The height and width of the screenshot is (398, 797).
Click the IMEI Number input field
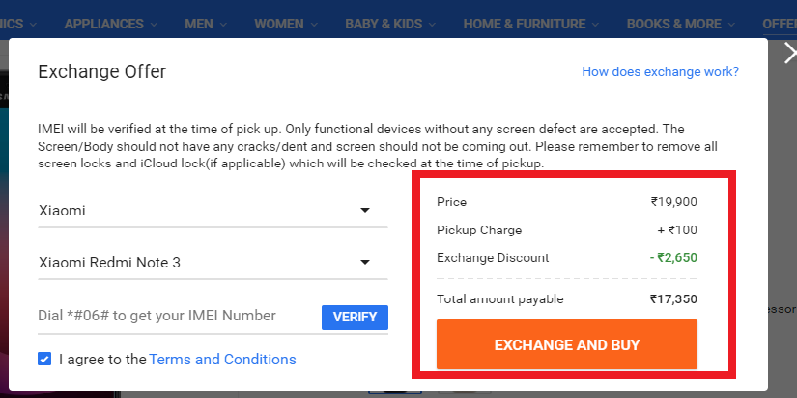pyautogui.click(x=178, y=316)
